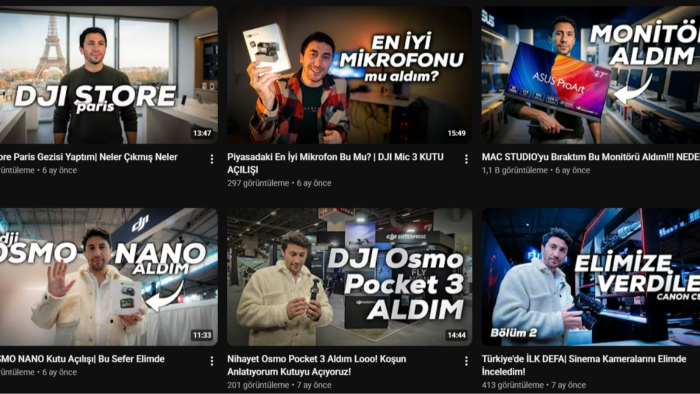The image size is (700, 394).
Task: Open the ASUS ProArt monitor video thumbnail
Action: (591, 75)
